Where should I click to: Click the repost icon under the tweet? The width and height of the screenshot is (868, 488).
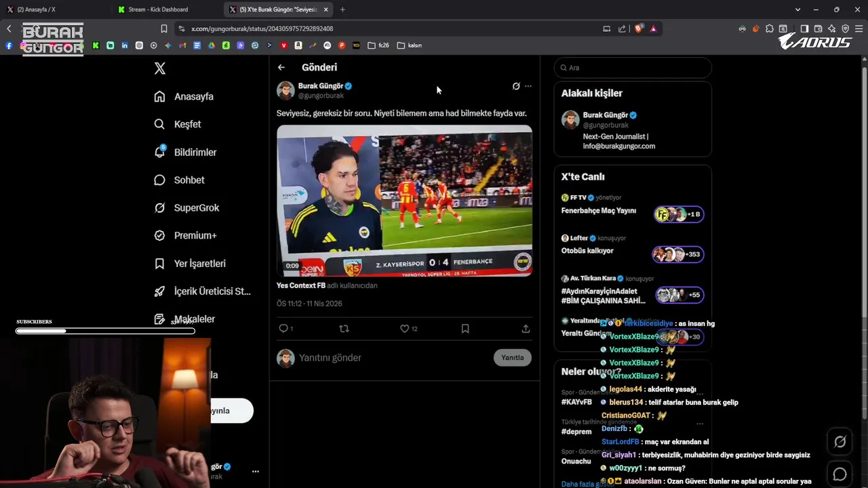(344, 328)
